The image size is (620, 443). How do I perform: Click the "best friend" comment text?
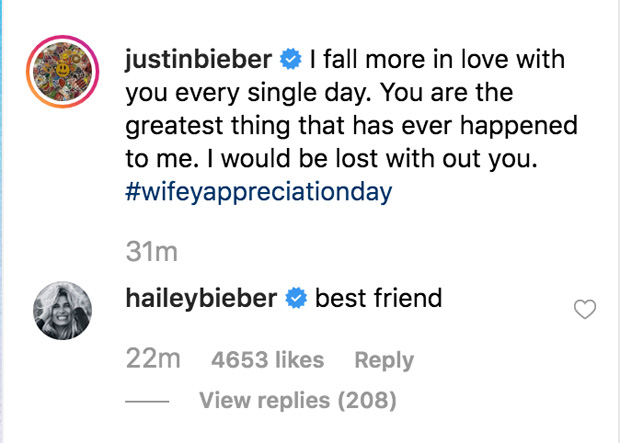point(378,298)
